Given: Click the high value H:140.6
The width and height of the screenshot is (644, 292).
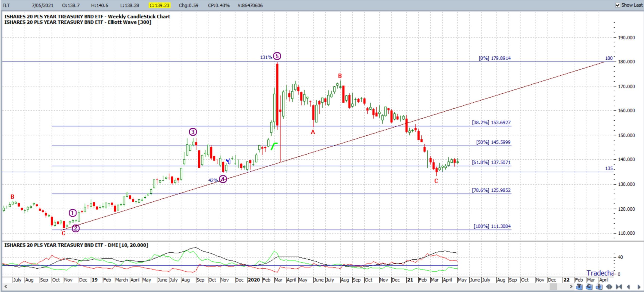Looking at the screenshot, I should pyautogui.click(x=99, y=5).
